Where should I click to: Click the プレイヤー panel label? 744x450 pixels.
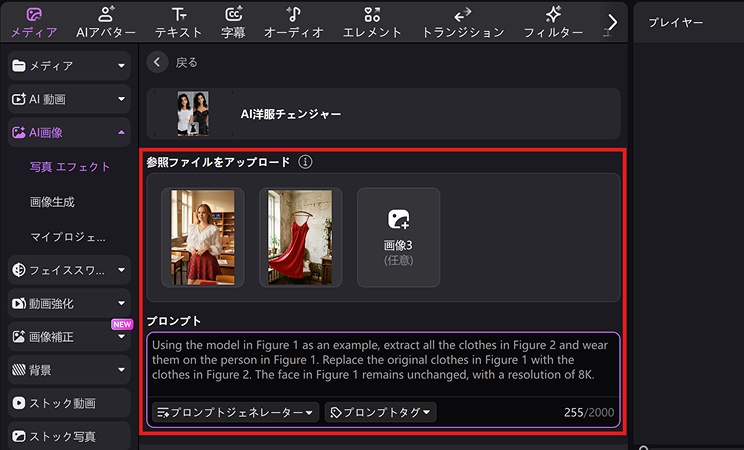point(676,22)
